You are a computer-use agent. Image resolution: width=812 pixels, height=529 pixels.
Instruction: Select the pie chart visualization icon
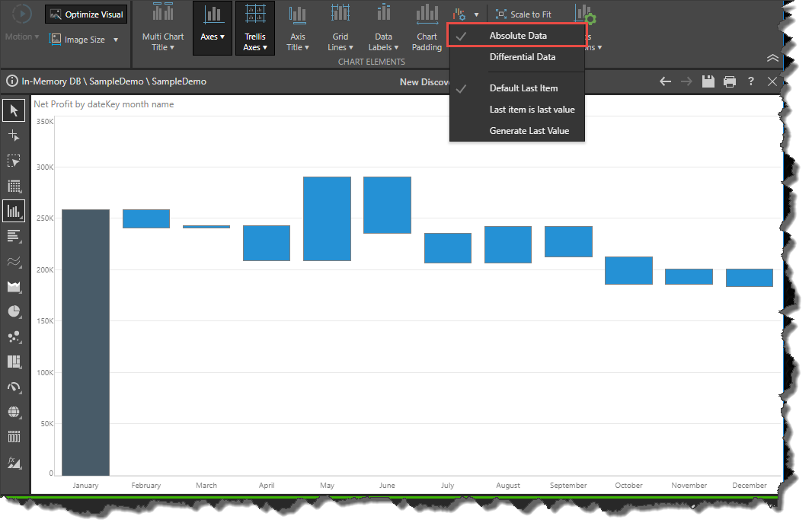pos(13,312)
